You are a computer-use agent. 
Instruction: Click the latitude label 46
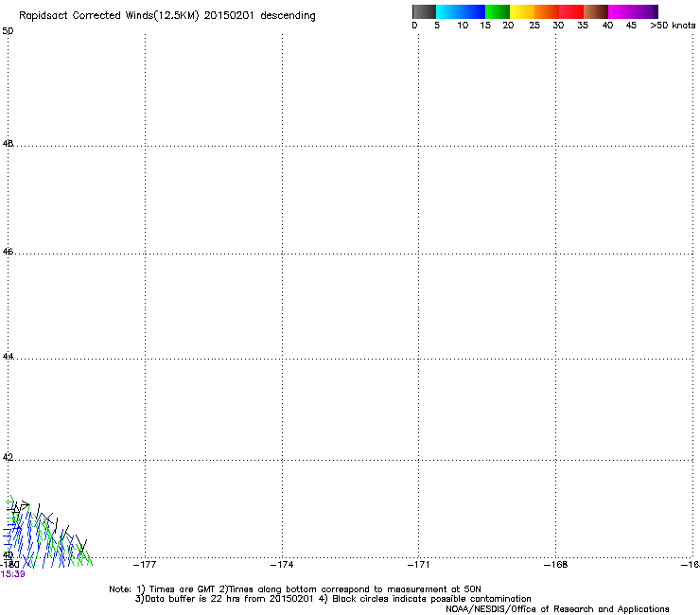(8, 252)
